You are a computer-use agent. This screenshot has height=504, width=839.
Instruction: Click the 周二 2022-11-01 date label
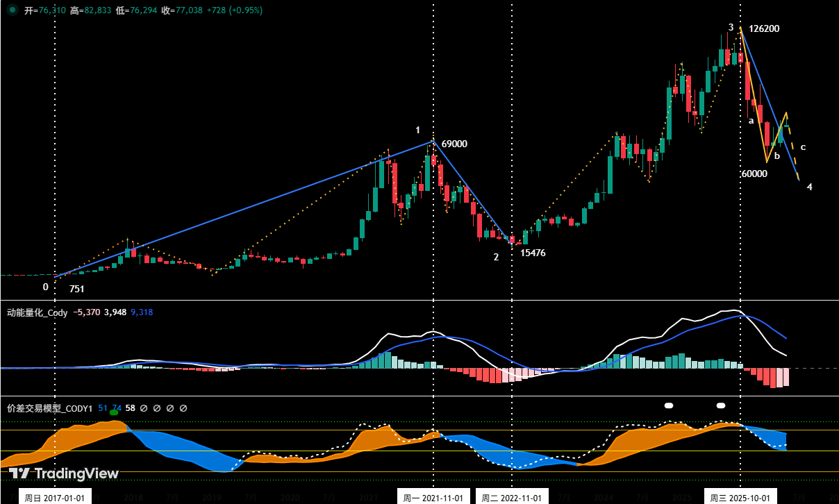(x=512, y=497)
